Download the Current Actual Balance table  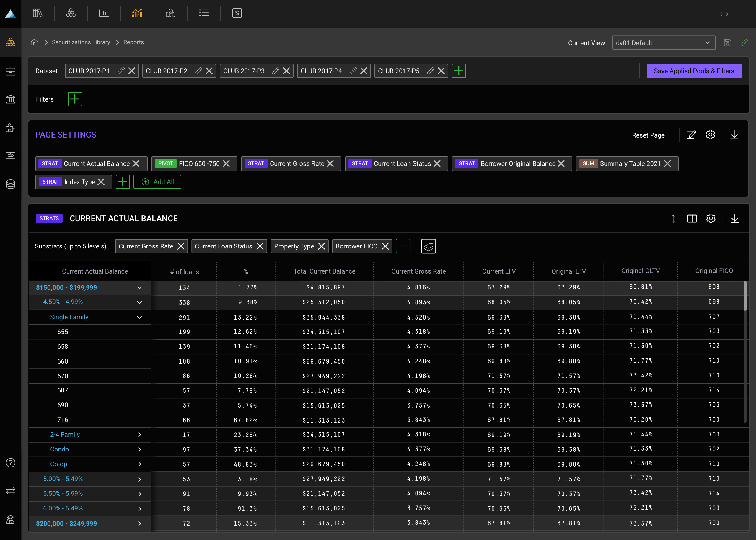coord(734,218)
